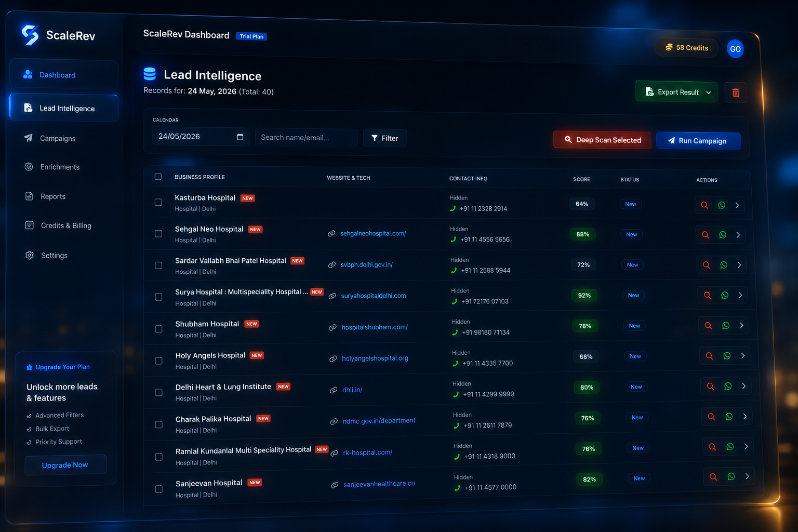The image size is (798, 532).
Task: Select Delhi Heart & Lung Institute checkbox
Action: [x=158, y=392]
